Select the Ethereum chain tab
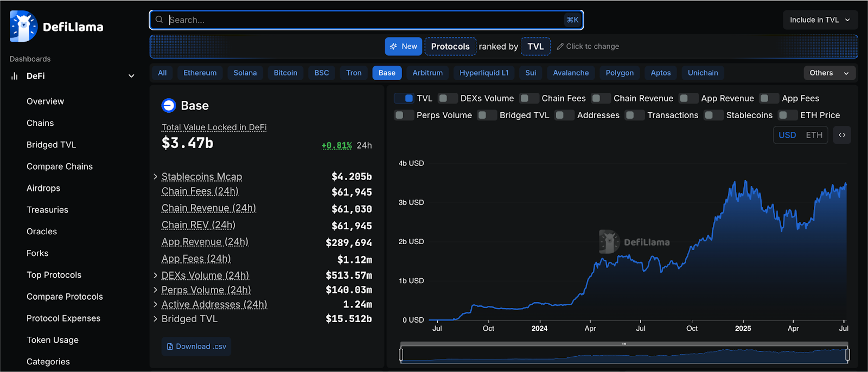The height and width of the screenshot is (372, 868). click(200, 73)
